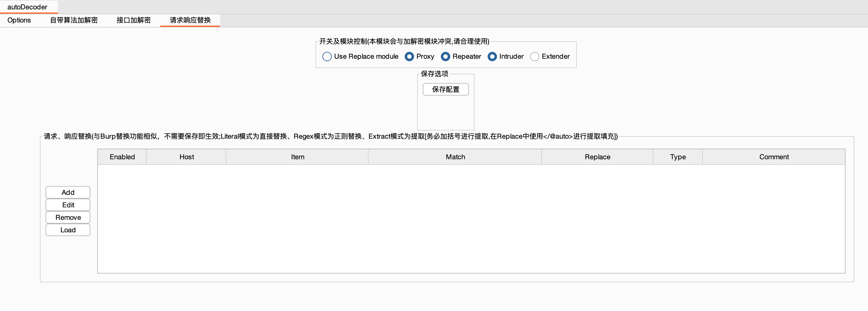Screen dimensions: 868x311
Task: Select the autoDecoder top tab
Action: point(28,7)
